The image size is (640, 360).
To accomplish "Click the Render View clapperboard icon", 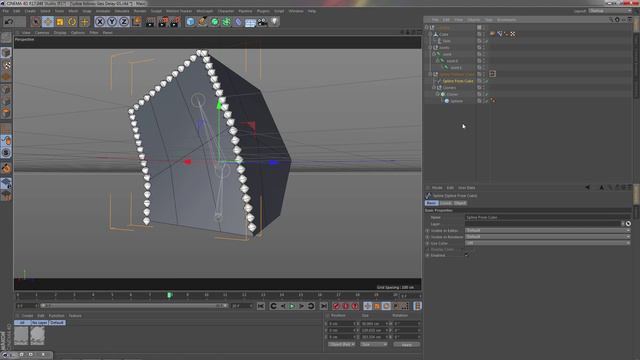I will coord(150,22).
